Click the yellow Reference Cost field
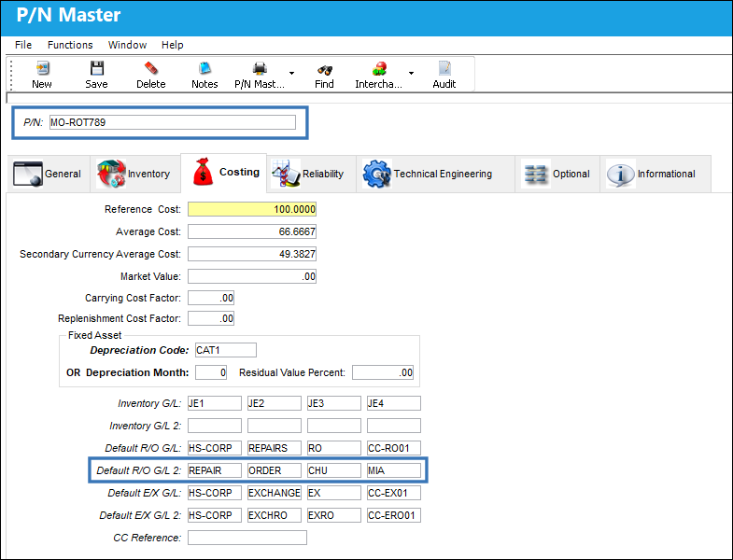This screenshot has height=560, width=733. (x=252, y=209)
